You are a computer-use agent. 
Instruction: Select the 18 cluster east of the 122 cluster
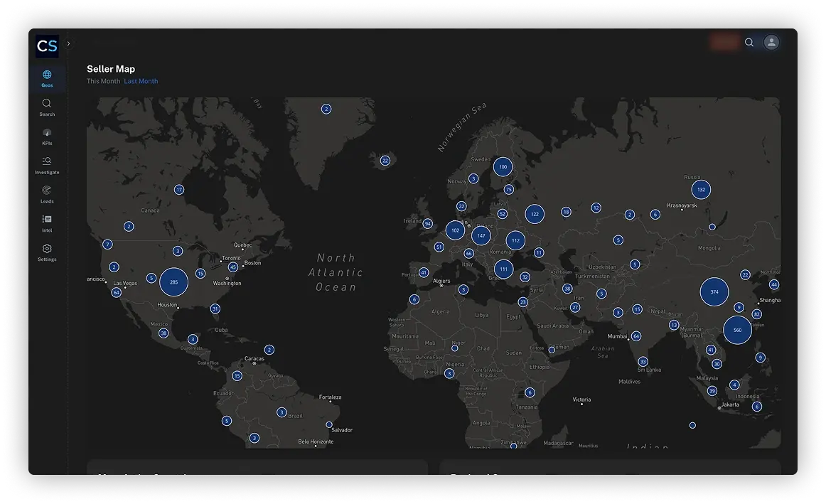566,213
